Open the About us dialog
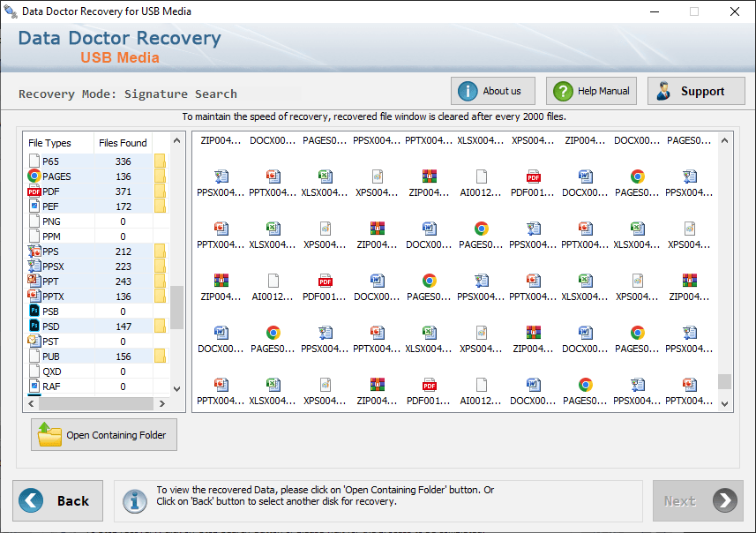Image resolution: width=756 pixels, height=533 pixels. click(493, 91)
